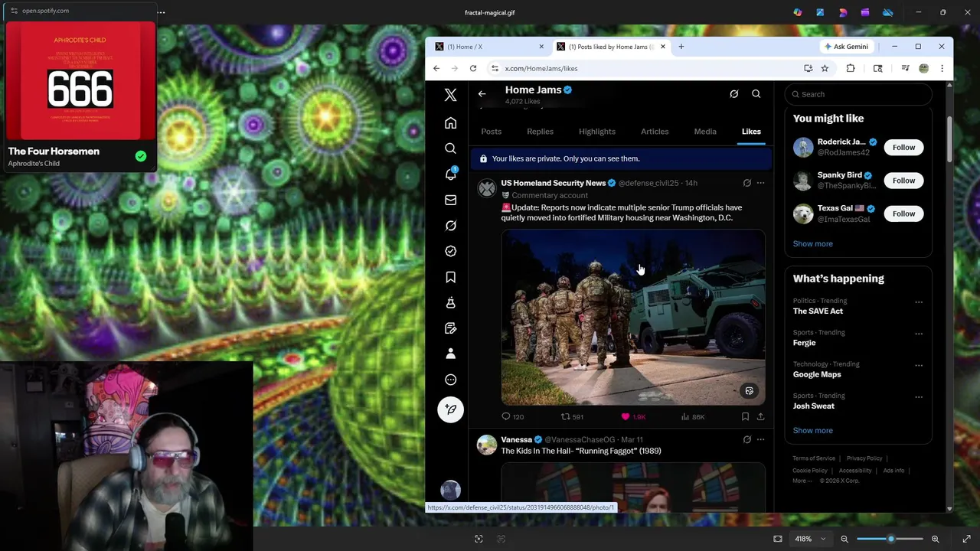Switch to the Media tab
Screen dimensions: 980x551
(x=705, y=132)
